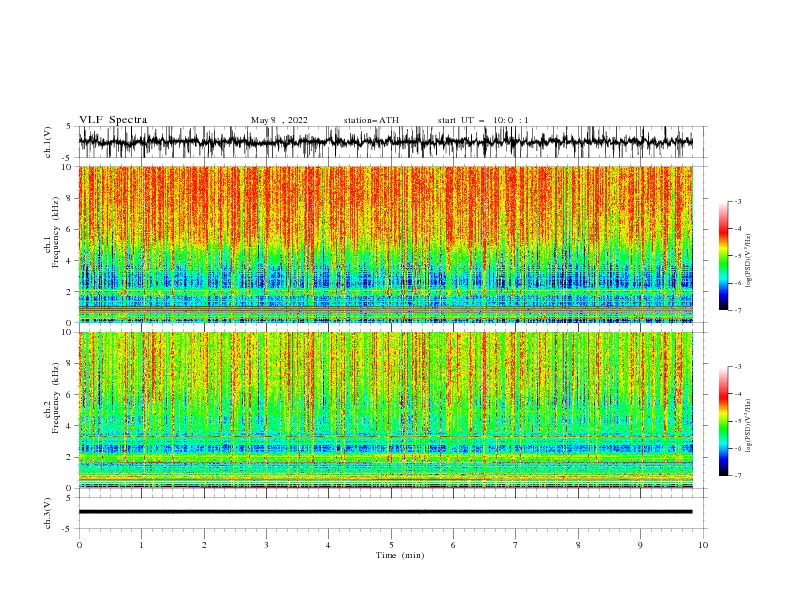The image size is (792, 612).
Task: Click time axis tick label '3'
Action: point(266,545)
